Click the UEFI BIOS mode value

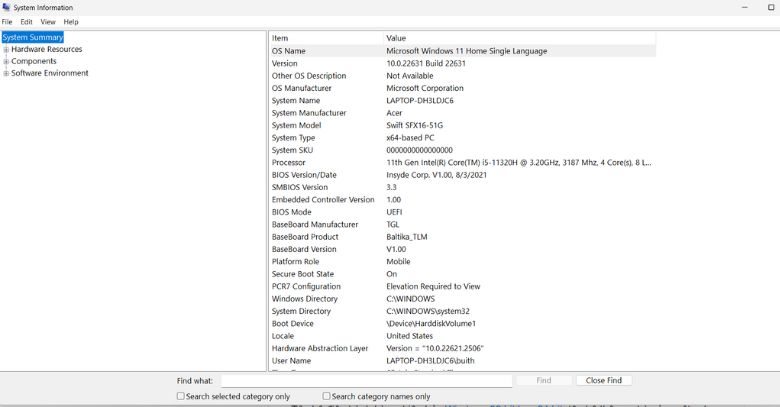[394, 212]
